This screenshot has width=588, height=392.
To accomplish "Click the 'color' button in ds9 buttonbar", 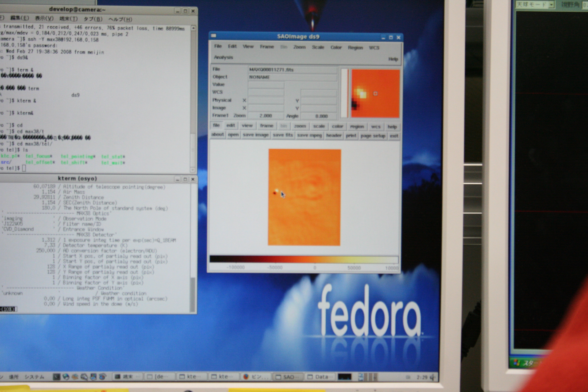I will (338, 127).
